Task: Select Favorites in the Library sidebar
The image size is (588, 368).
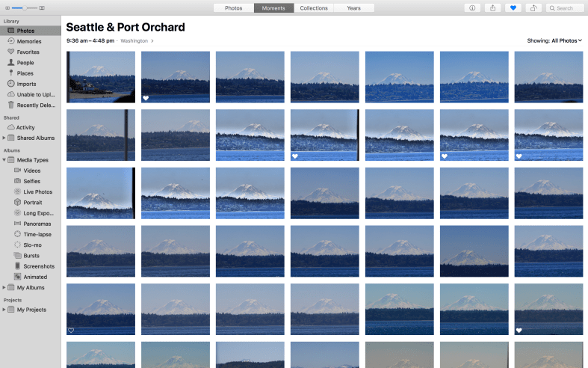Action: (x=28, y=52)
